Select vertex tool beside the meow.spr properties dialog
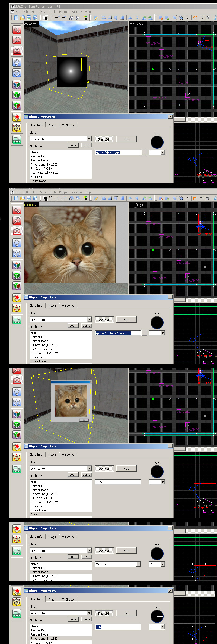 (x=17, y=308)
